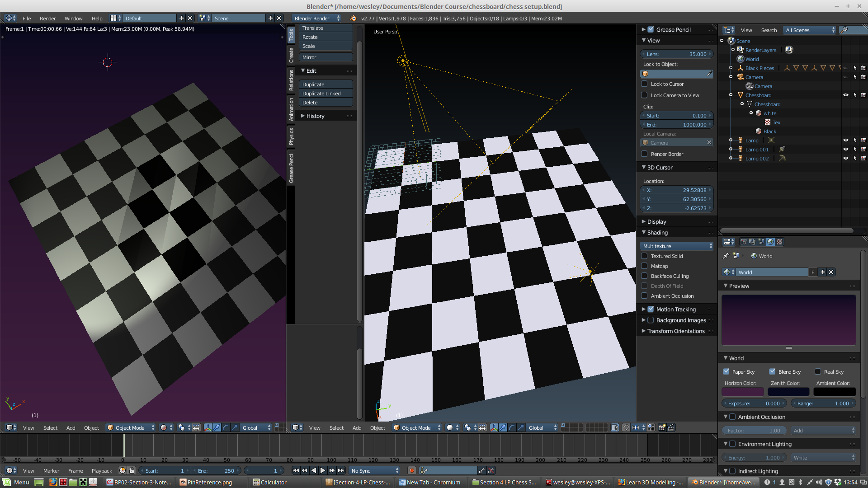Open the Window menu

click(73, 19)
